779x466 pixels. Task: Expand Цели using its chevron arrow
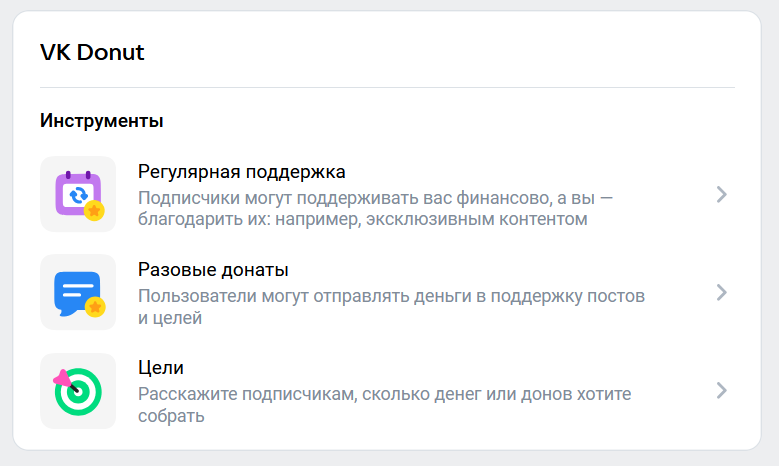(721, 390)
